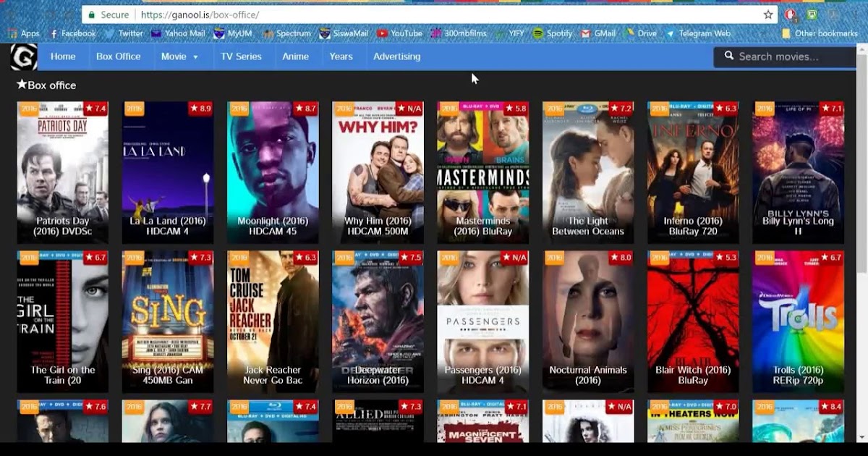Click the 8.9 rating badge on La La Land
Image resolution: width=868 pixels, height=456 pixels.
click(x=200, y=109)
